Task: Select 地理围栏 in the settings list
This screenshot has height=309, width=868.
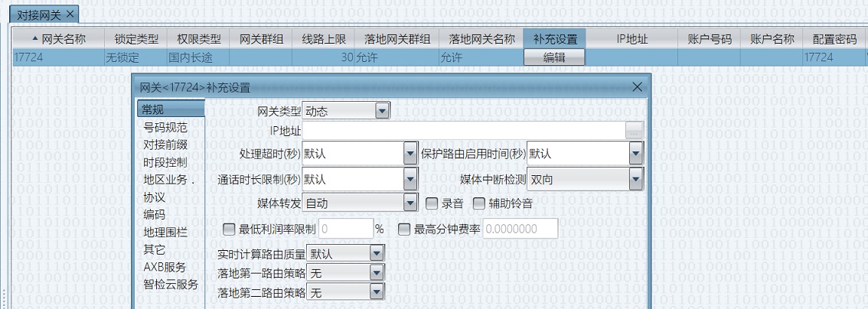Action: click(x=165, y=233)
